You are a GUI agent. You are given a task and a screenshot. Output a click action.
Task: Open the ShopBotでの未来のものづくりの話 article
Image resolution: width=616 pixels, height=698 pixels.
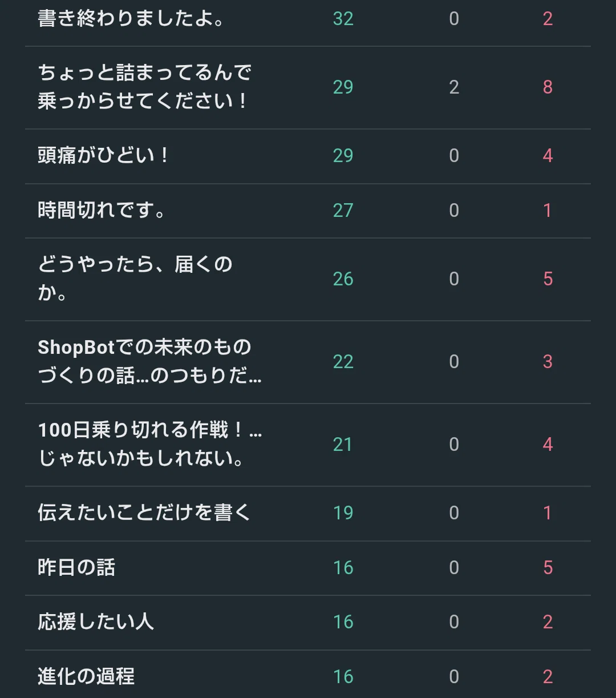[149, 361]
